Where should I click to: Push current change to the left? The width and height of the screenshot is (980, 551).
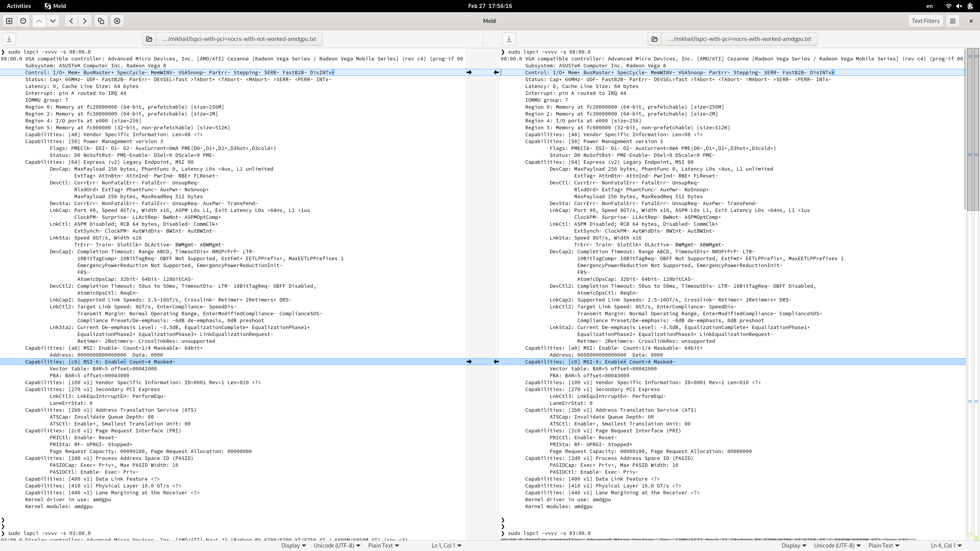point(71,21)
